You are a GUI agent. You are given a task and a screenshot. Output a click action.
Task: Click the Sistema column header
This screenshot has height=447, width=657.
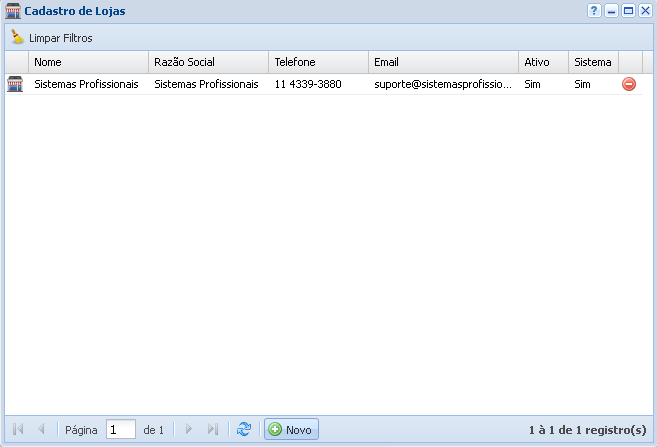pyautogui.click(x=593, y=62)
